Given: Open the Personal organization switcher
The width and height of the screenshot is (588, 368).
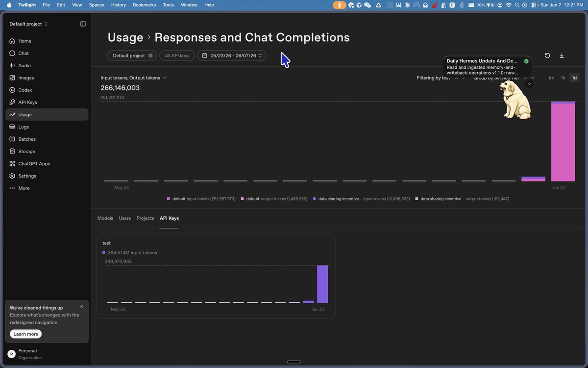Looking at the screenshot, I should [47, 354].
